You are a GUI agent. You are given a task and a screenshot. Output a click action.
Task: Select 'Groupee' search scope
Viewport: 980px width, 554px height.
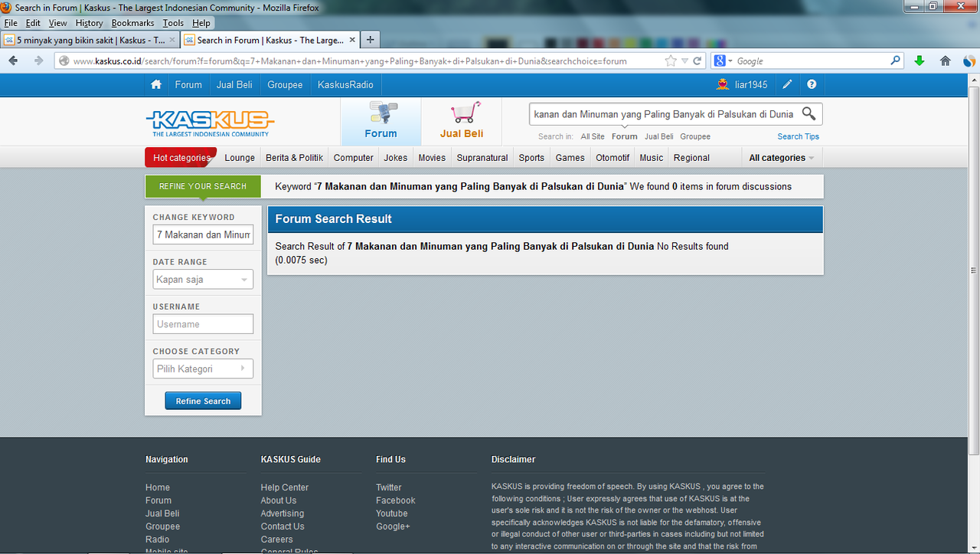pyautogui.click(x=695, y=136)
